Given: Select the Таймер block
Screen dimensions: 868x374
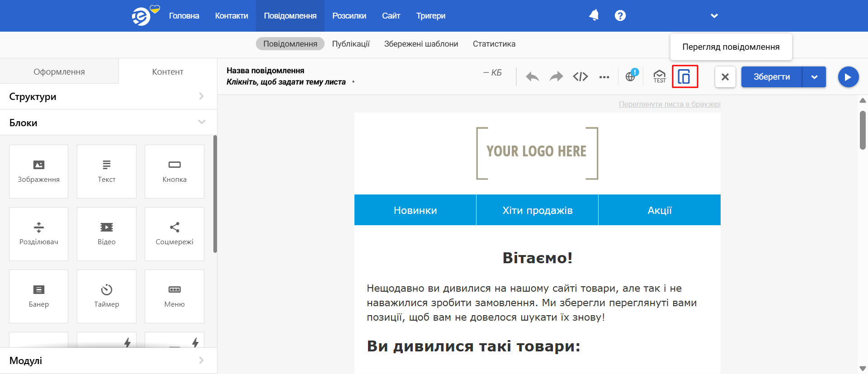Looking at the screenshot, I should tap(107, 296).
